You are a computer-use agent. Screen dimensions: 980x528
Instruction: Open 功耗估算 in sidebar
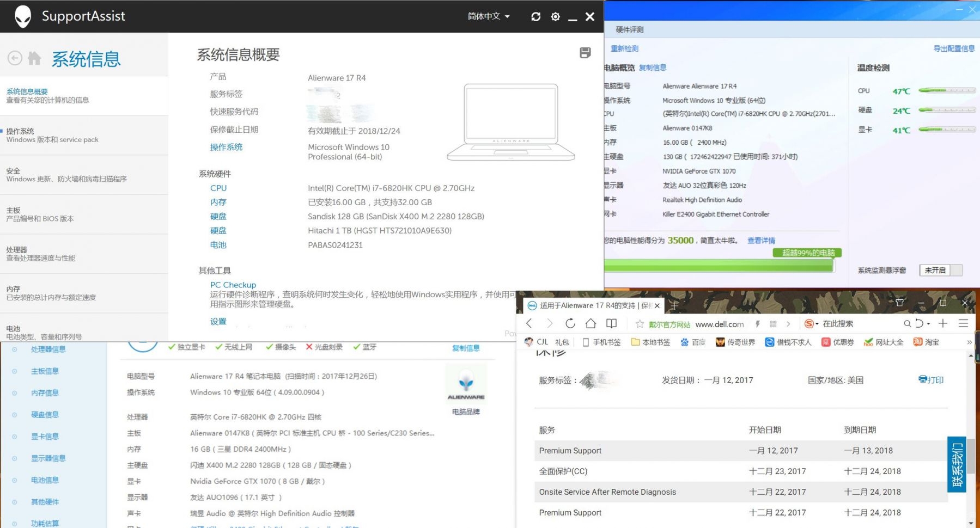[x=45, y=524]
